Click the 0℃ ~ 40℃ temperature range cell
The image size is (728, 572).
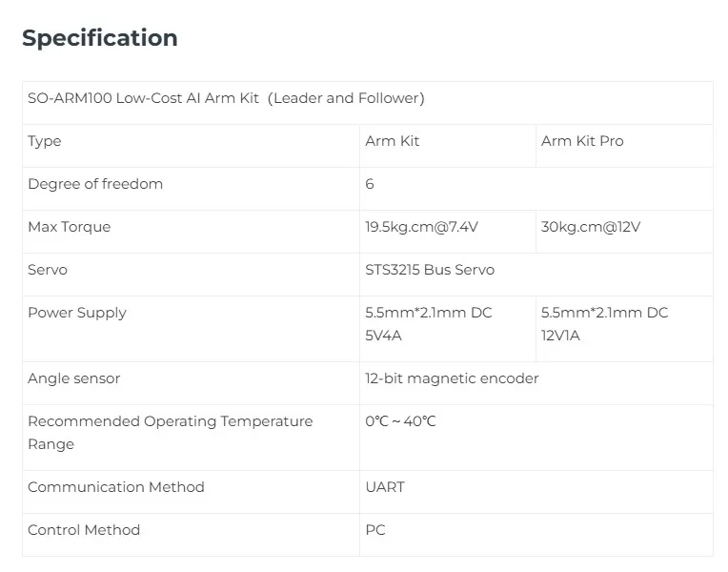click(400, 421)
